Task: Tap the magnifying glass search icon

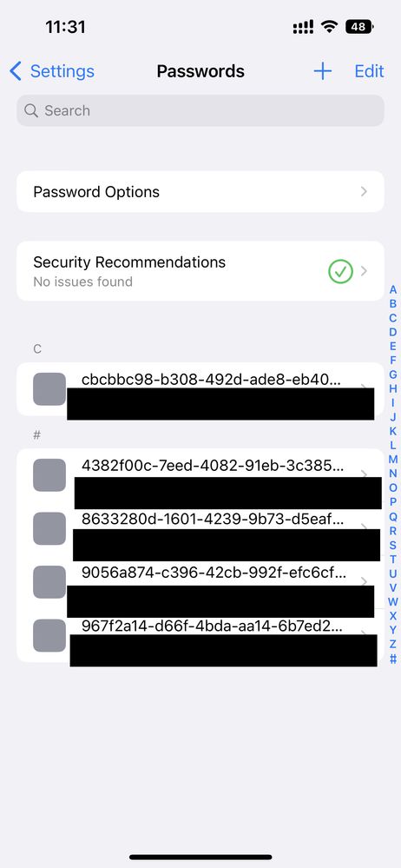Action: tap(31, 110)
